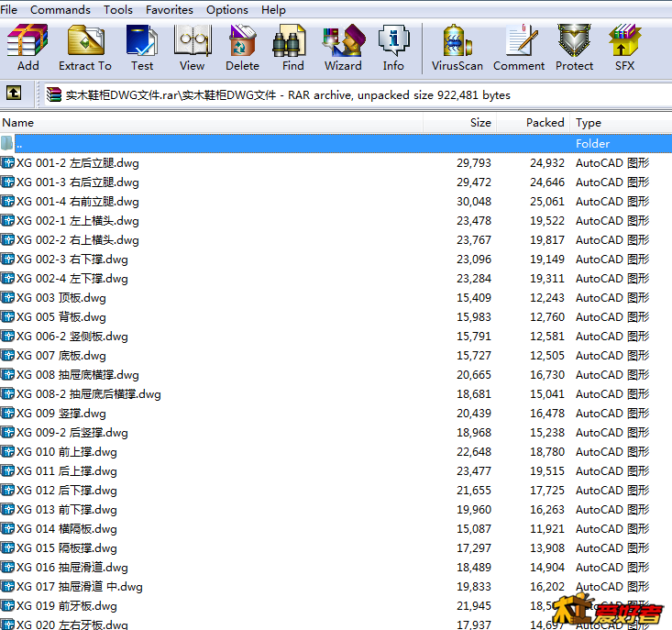Click packed value 11,921
The height and width of the screenshot is (630, 672).
pos(547,528)
